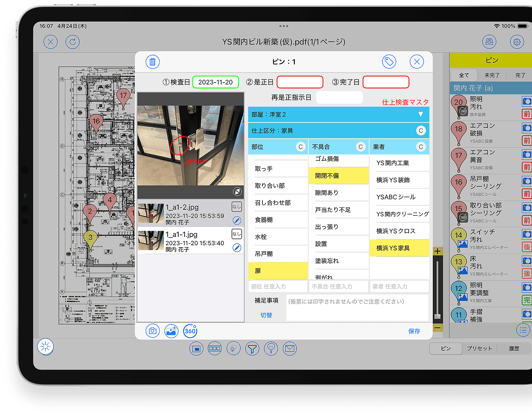Click the photo library import icon
Image resolution: width=532 pixels, height=414 pixels.
(x=171, y=331)
